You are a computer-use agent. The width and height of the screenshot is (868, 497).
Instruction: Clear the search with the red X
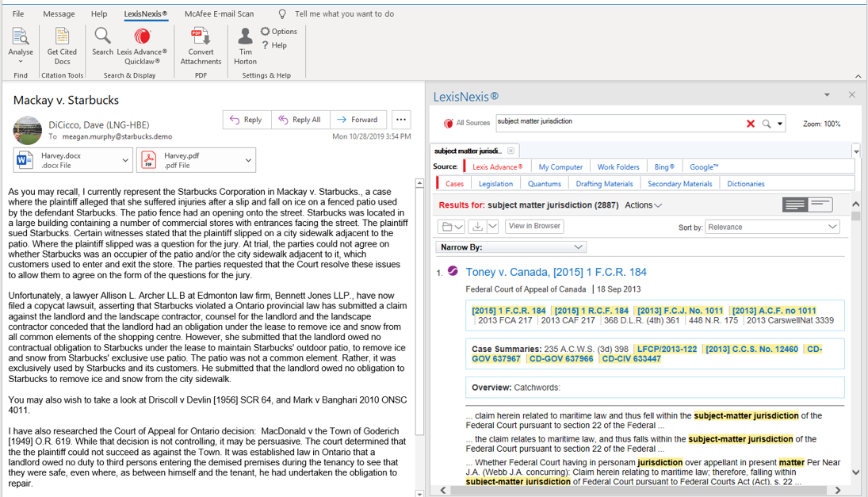(x=751, y=124)
